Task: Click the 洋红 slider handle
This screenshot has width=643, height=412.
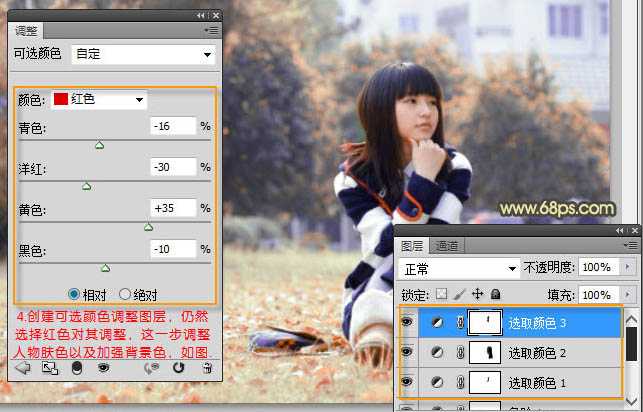Action: click(x=87, y=187)
